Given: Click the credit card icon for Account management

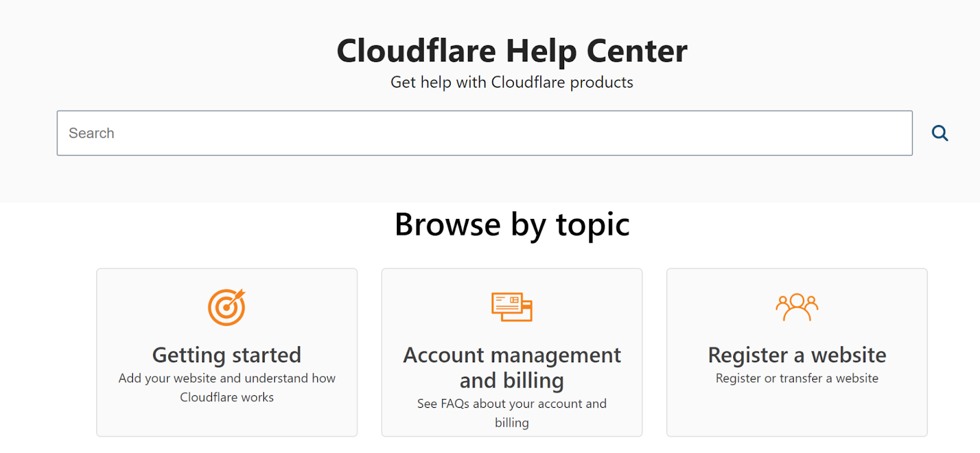Looking at the screenshot, I should [x=511, y=307].
